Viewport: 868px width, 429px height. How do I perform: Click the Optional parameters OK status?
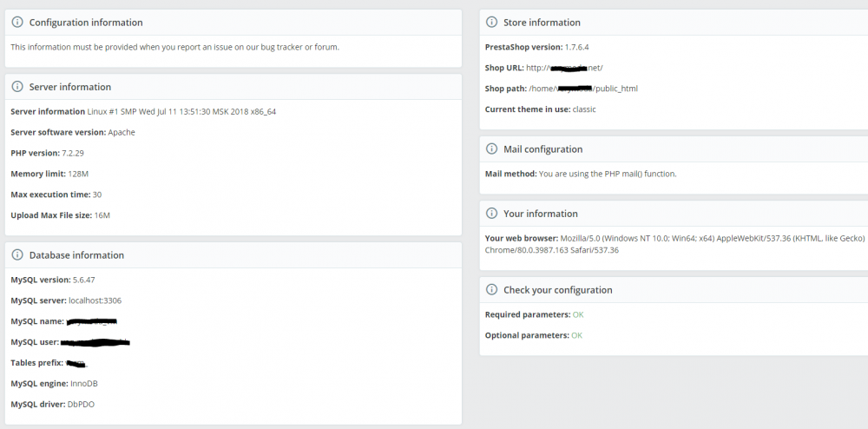coord(576,335)
